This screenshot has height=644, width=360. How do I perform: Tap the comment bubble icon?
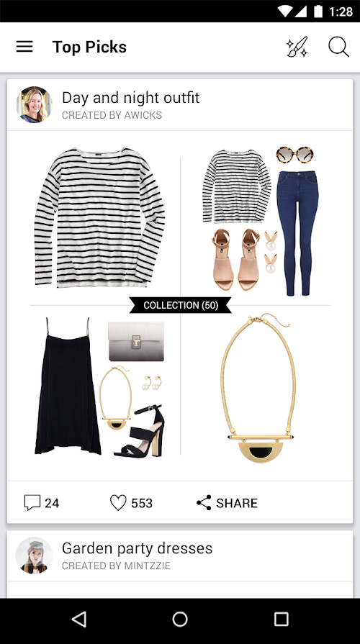[x=32, y=503]
